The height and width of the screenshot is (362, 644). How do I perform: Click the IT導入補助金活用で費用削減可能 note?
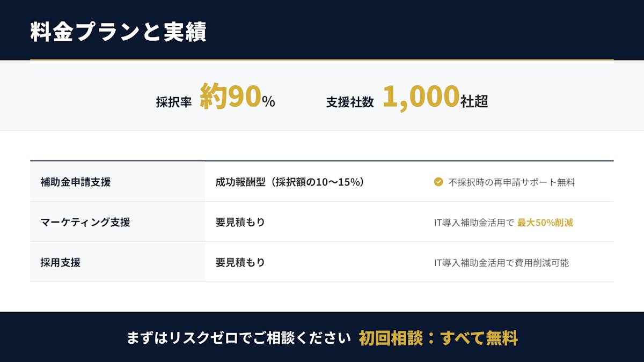pos(501,263)
